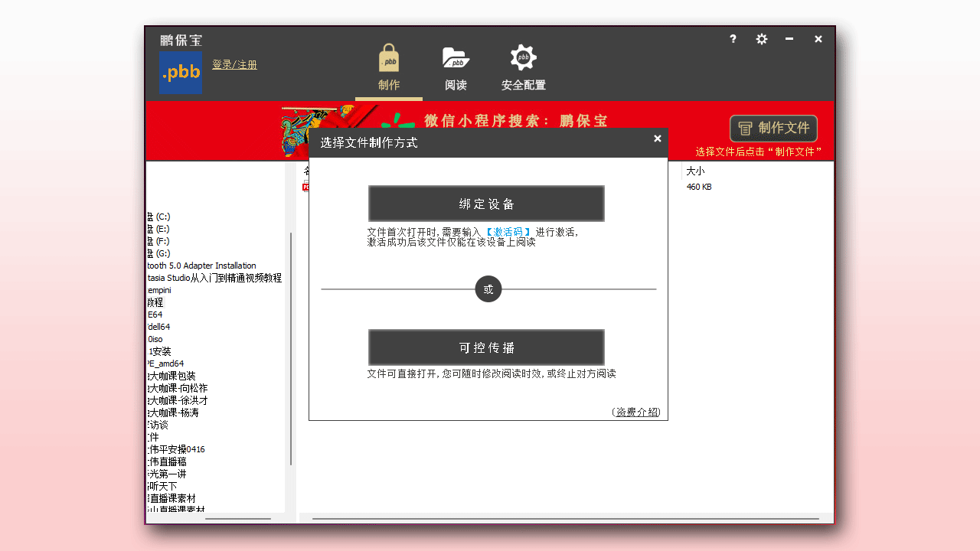This screenshot has height=551, width=980.
Task: Open help via the question mark icon
Action: coord(732,39)
